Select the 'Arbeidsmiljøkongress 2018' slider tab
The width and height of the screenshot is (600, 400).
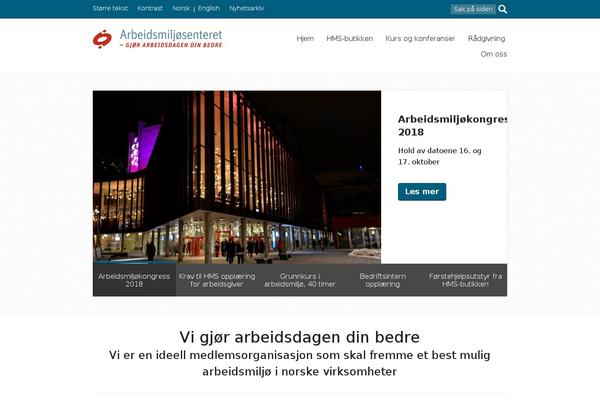click(x=134, y=280)
